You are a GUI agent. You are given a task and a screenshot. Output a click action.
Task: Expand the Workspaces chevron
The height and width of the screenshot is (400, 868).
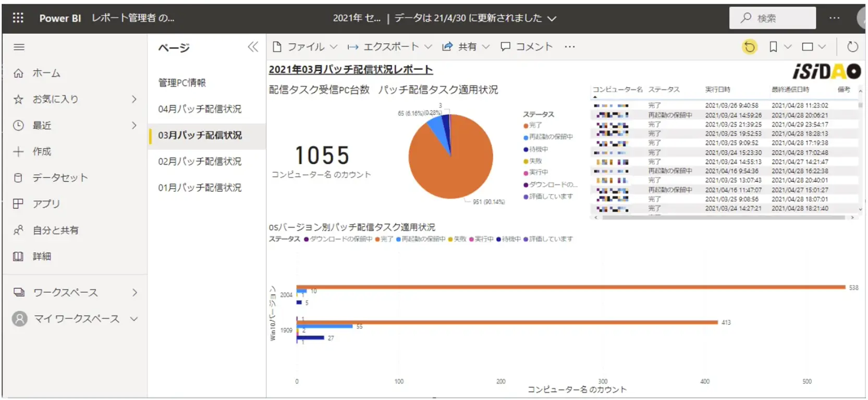pyautogui.click(x=135, y=293)
